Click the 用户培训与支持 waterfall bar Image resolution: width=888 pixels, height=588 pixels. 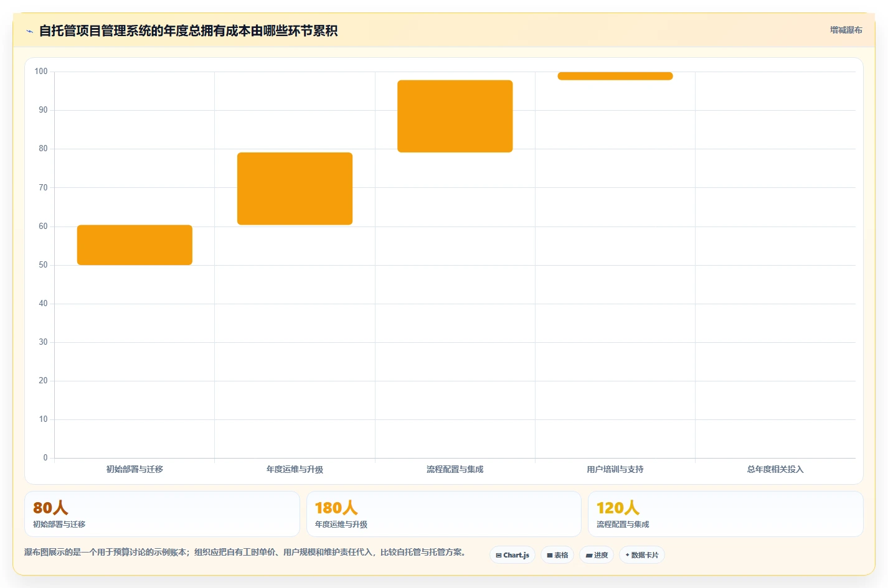tap(615, 76)
